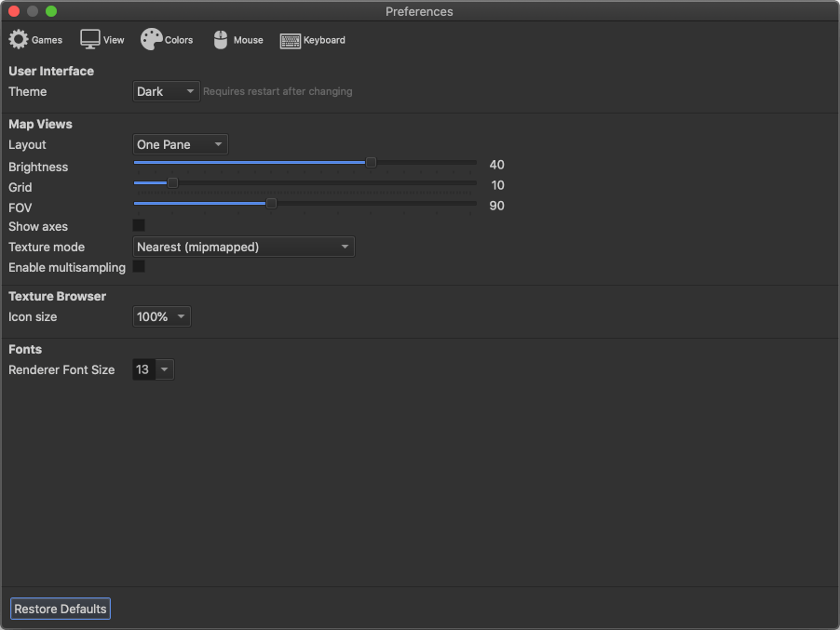This screenshot has height=630, width=840.
Task: Click the Preferences window title bar
Action: tap(419, 11)
